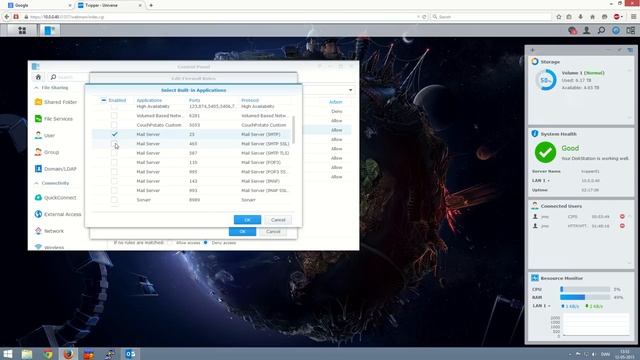The height and width of the screenshot is (360, 640).
Task: Collapse the File Sharing section
Action: click(36, 88)
